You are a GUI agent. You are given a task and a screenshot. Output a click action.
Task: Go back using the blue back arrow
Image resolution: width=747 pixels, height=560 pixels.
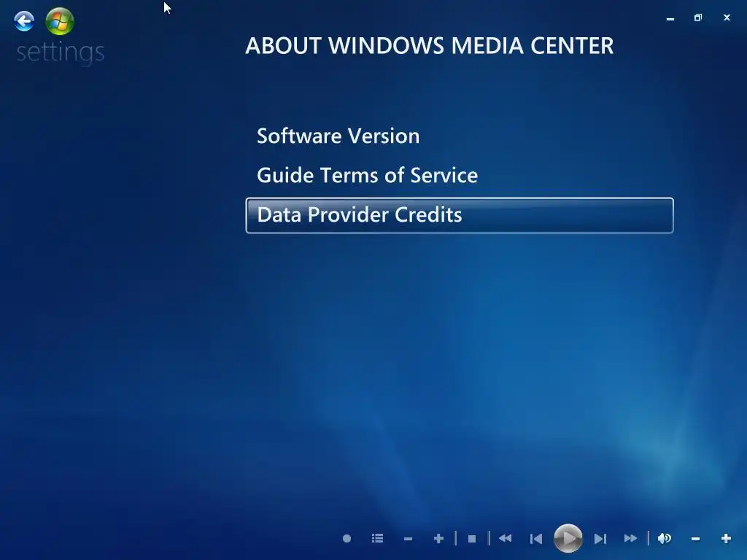coord(24,21)
